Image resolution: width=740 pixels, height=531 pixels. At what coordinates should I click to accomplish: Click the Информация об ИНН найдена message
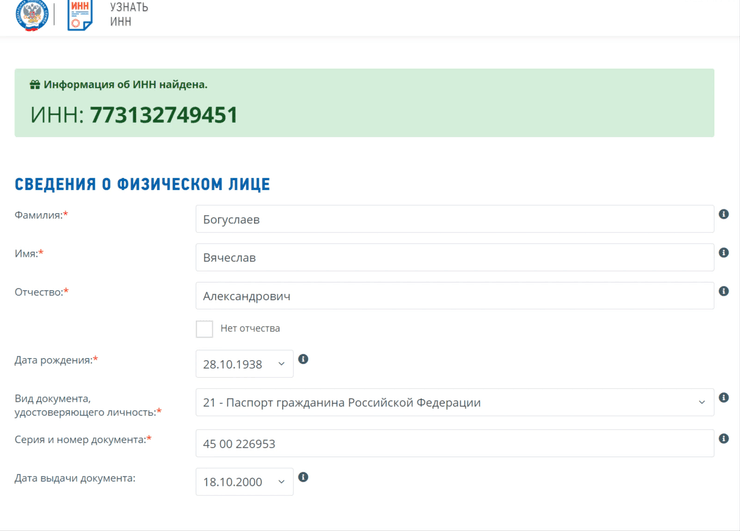[x=126, y=85]
